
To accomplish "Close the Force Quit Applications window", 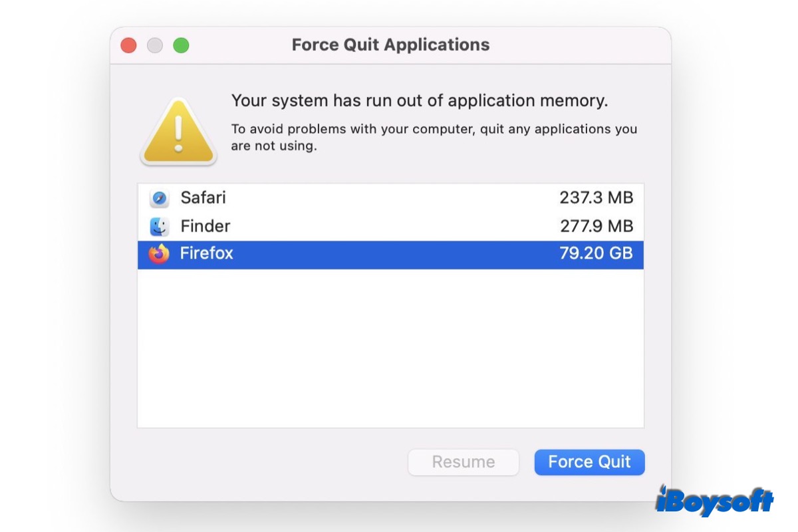I will click(x=128, y=45).
